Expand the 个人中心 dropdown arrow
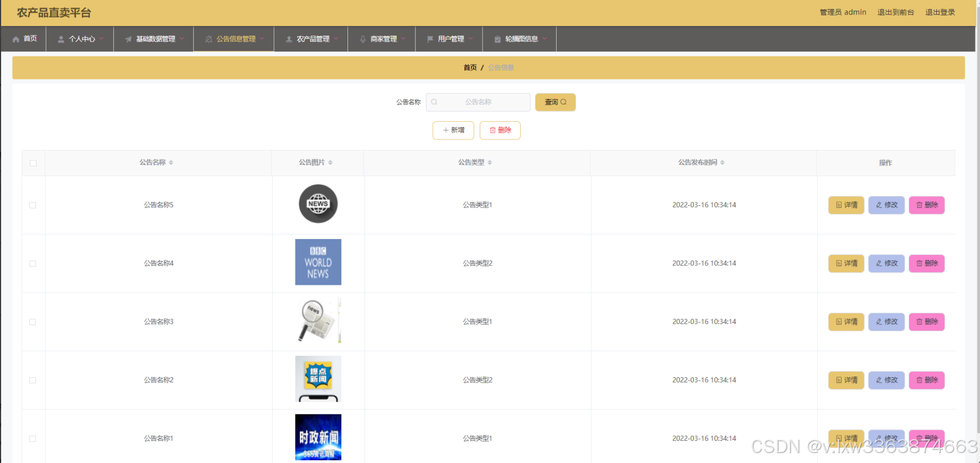This screenshot has height=463, width=980. [x=102, y=39]
